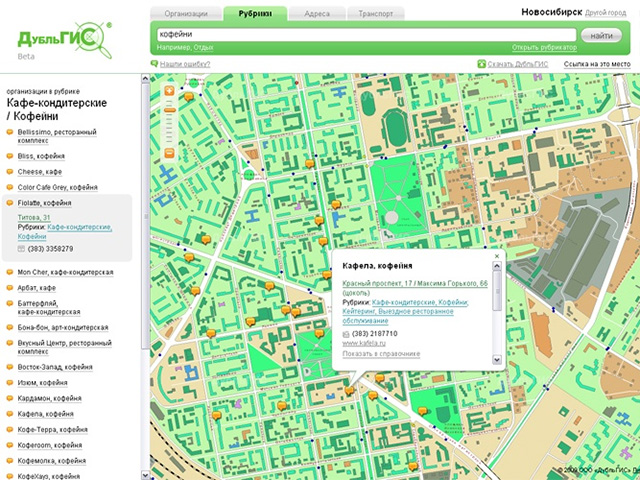Click popup scrollbar down arrow
Viewport: 640px width, 480px height.
coord(497,360)
